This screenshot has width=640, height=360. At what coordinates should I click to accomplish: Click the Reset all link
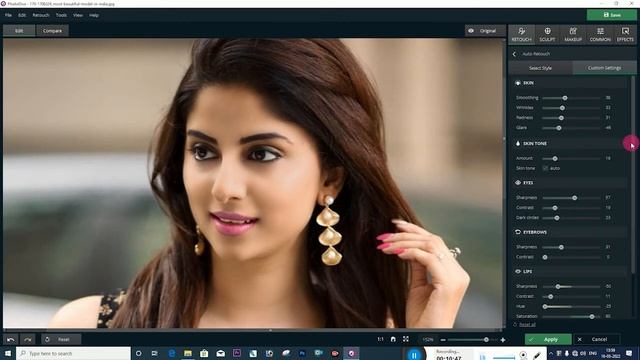pyautogui.click(x=527, y=324)
